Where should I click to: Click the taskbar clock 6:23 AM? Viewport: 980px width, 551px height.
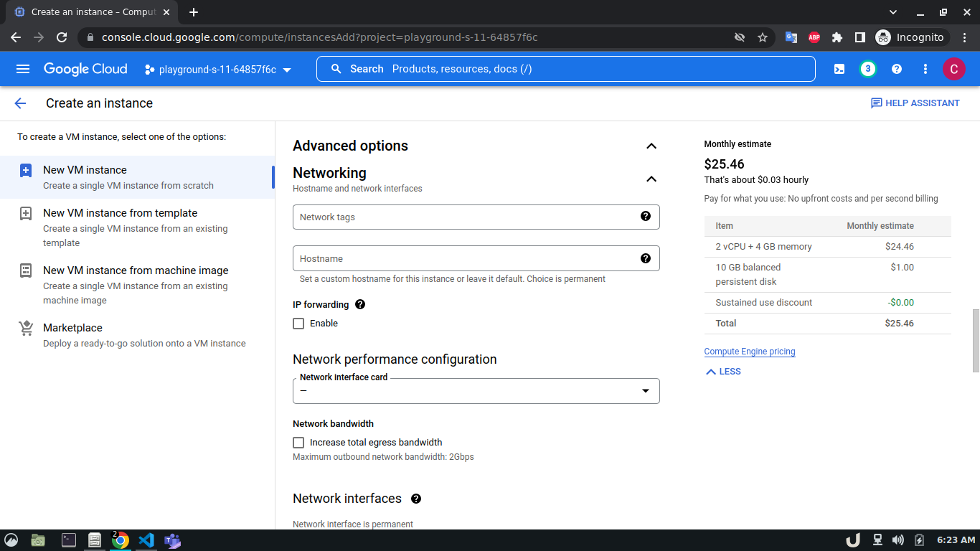[956, 540]
